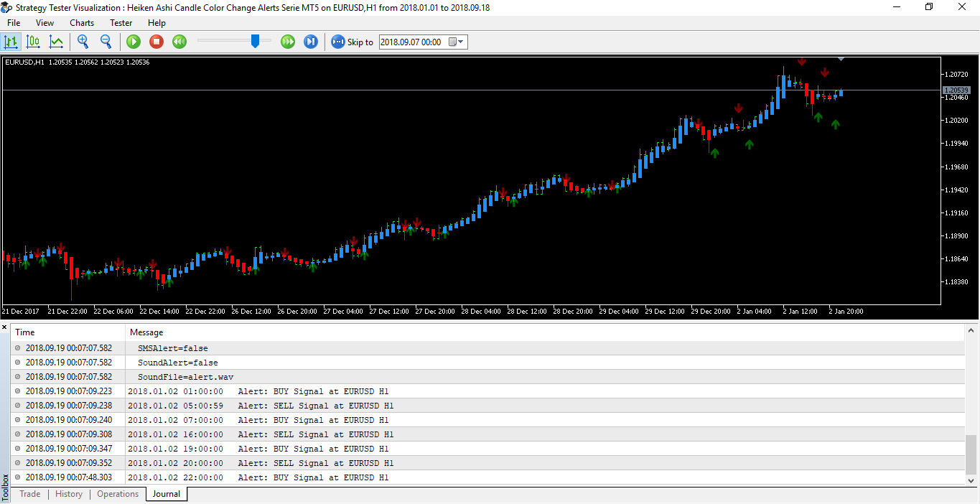
Task: Click the speed up fast-forward button
Action: (x=288, y=42)
